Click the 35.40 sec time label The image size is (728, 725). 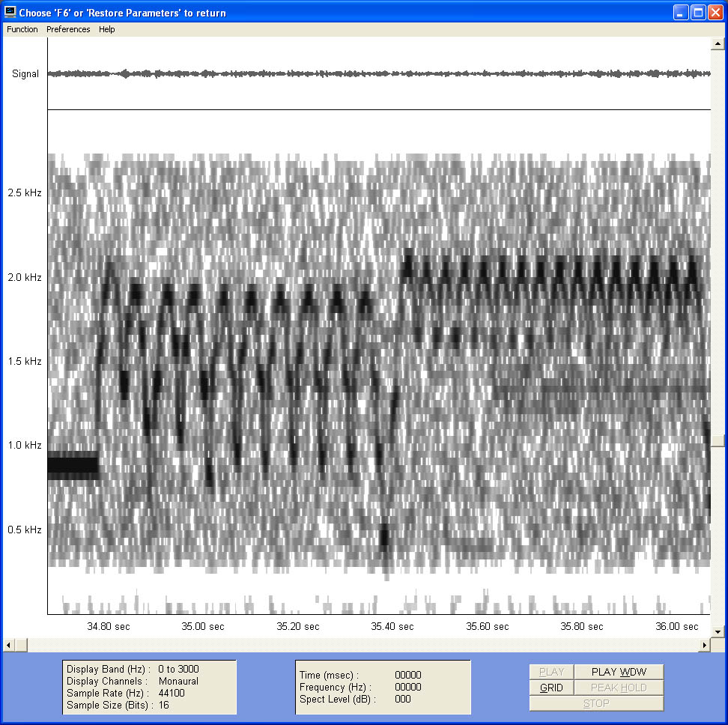point(392,626)
